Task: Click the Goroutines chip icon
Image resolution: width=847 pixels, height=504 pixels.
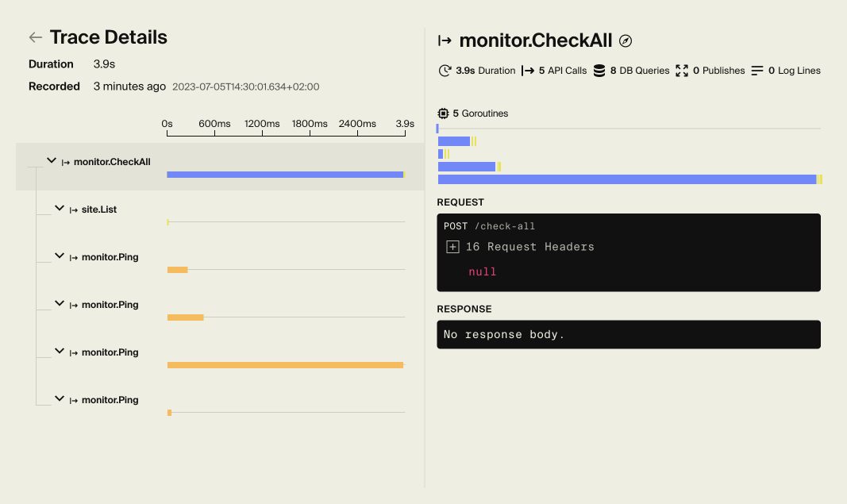Action: [x=441, y=113]
